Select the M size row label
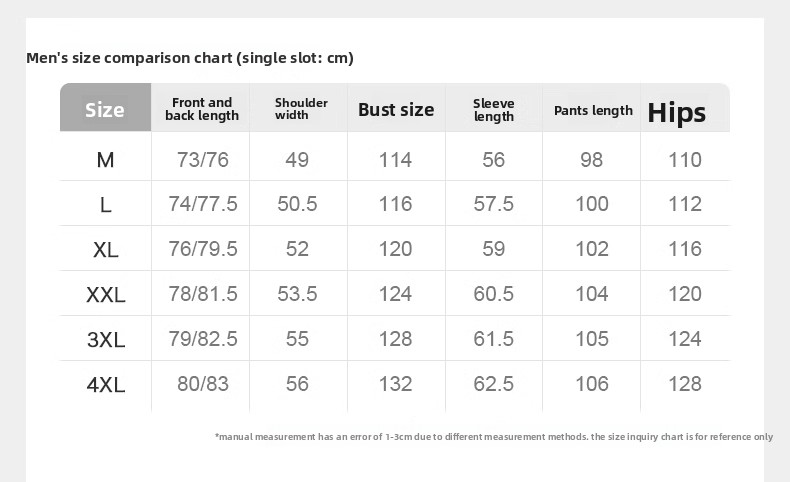This screenshot has width=790, height=482. click(x=106, y=160)
